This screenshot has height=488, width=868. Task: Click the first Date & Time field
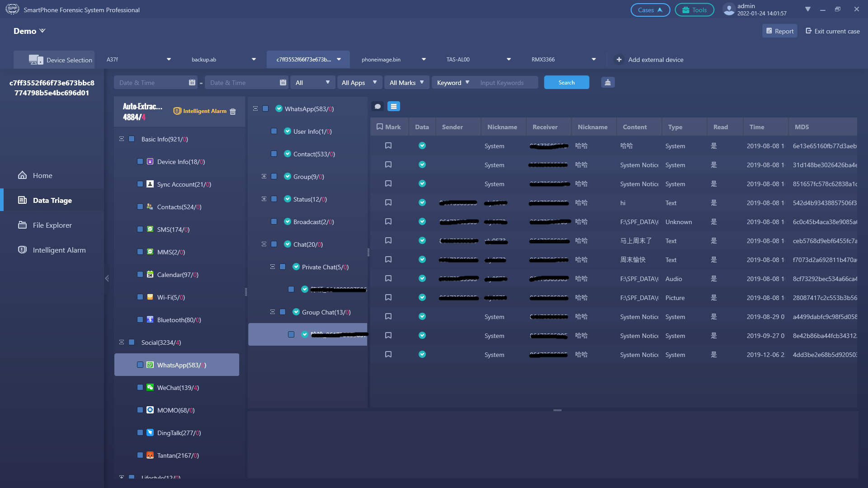(x=156, y=83)
